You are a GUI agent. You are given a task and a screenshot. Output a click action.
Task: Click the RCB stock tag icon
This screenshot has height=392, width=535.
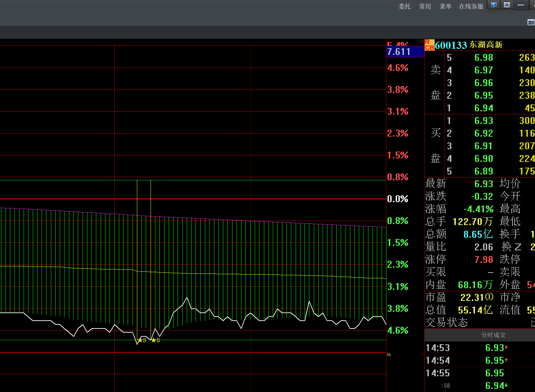click(429, 45)
